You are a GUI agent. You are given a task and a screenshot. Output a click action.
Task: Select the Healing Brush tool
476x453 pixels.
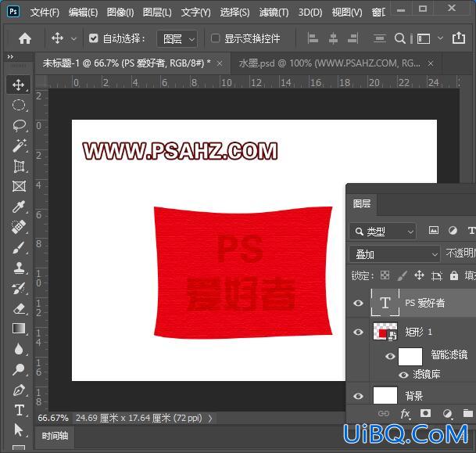pyautogui.click(x=19, y=227)
